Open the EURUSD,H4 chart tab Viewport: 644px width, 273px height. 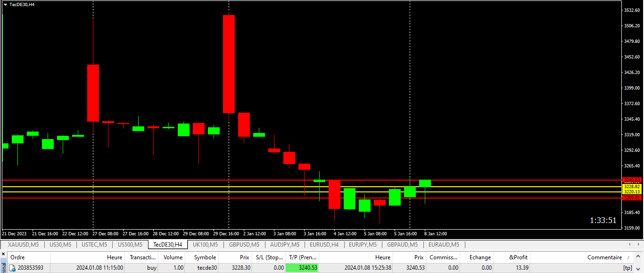[324, 245]
